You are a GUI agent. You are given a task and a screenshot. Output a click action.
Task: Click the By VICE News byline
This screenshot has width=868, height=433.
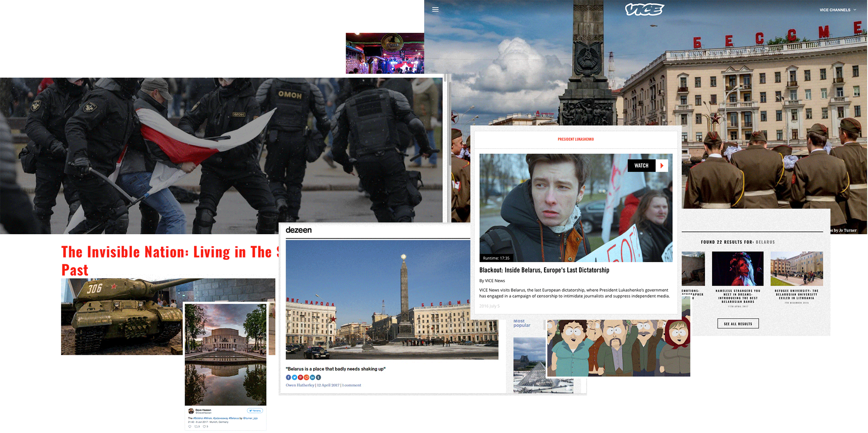click(492, 281)
